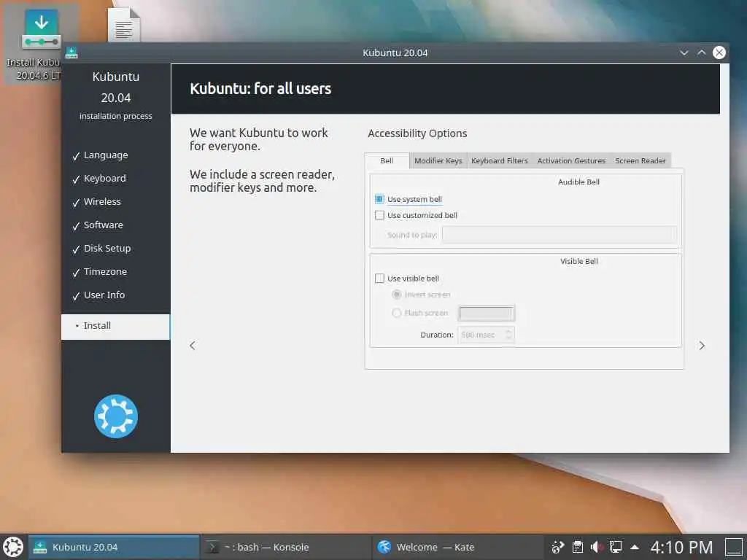Screen dimensions: 747x560
Task: Click the installer icon in window title bar
Action: (71, 52)
